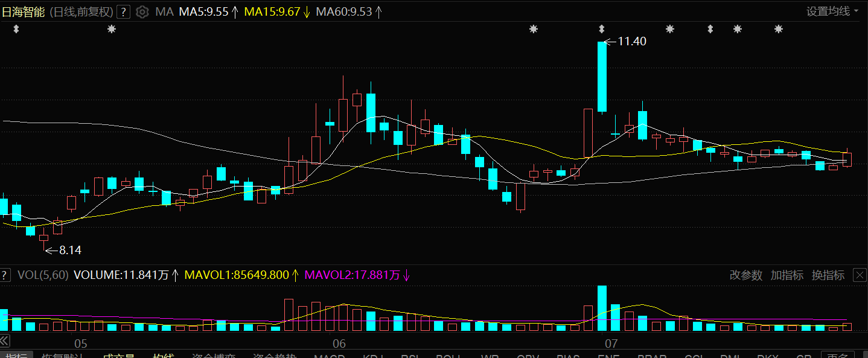Click the 8.14 low price label
868x358 pixels.
70,250
